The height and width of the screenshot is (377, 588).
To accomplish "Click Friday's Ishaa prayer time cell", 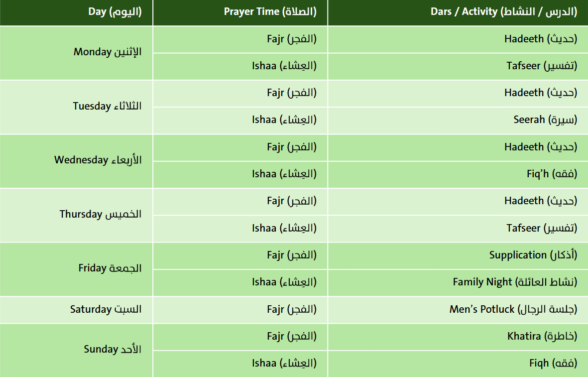I will [240, 283].
